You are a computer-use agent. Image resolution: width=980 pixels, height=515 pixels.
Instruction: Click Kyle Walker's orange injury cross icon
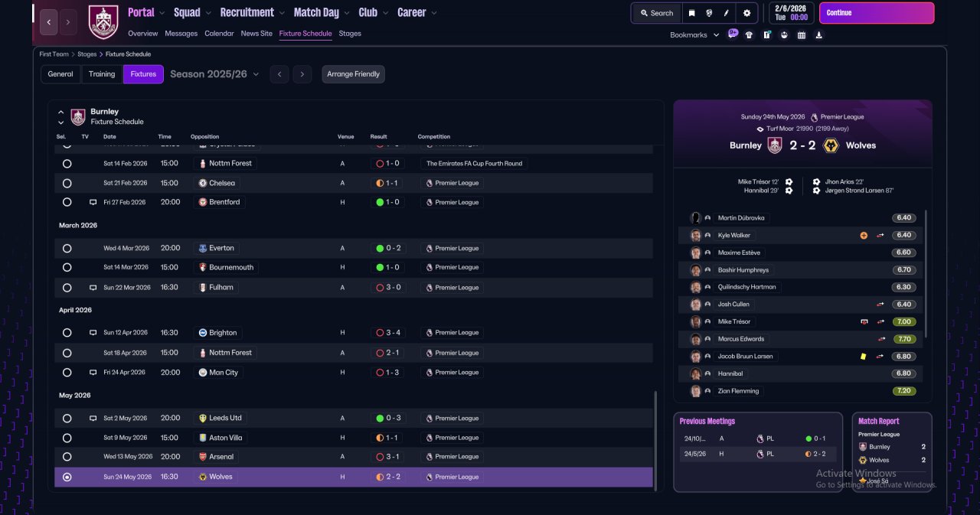[864, 236]
